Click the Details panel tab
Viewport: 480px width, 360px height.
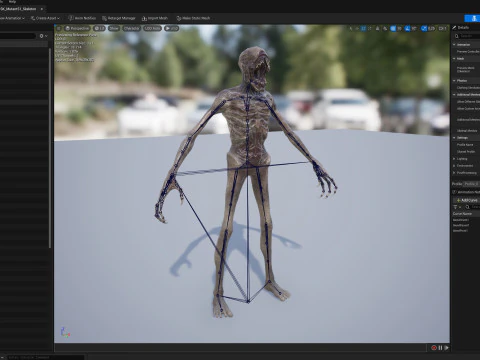point(461,28)
